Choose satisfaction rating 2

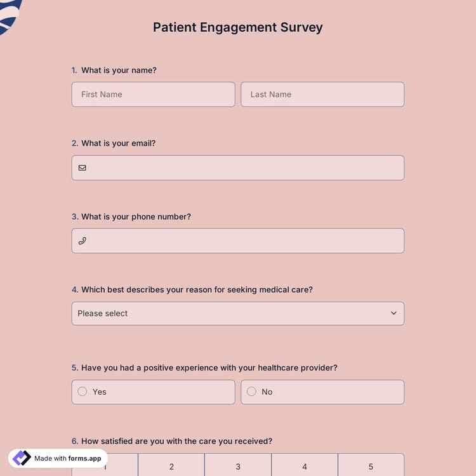click(171, 466)
